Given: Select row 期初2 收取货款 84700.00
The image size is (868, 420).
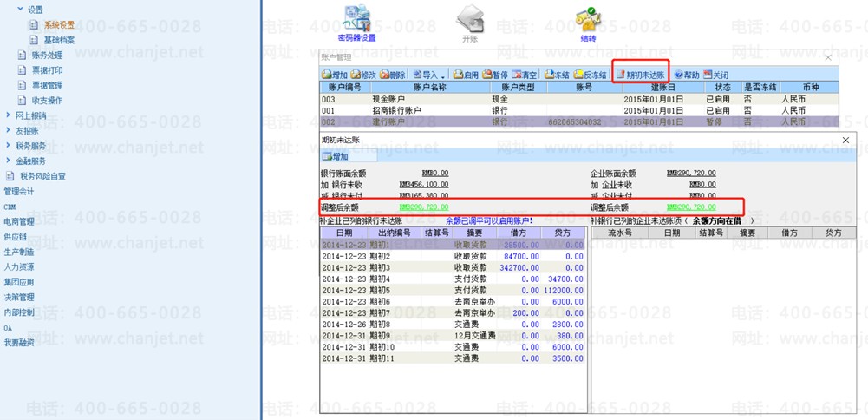Looking at the screenshot, I should click(453, 256).
